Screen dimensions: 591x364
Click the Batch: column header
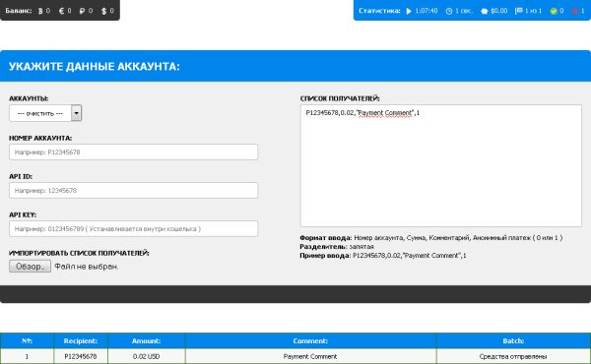point(513,341)
